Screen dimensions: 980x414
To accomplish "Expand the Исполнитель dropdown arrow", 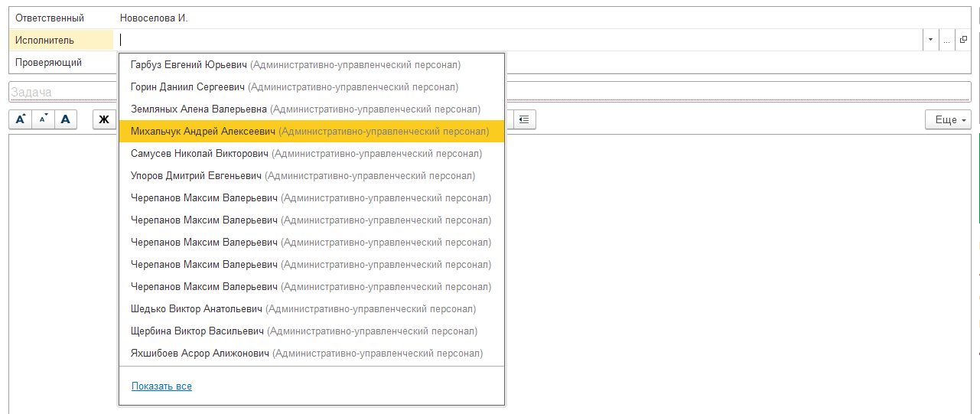I will point(931,40).
